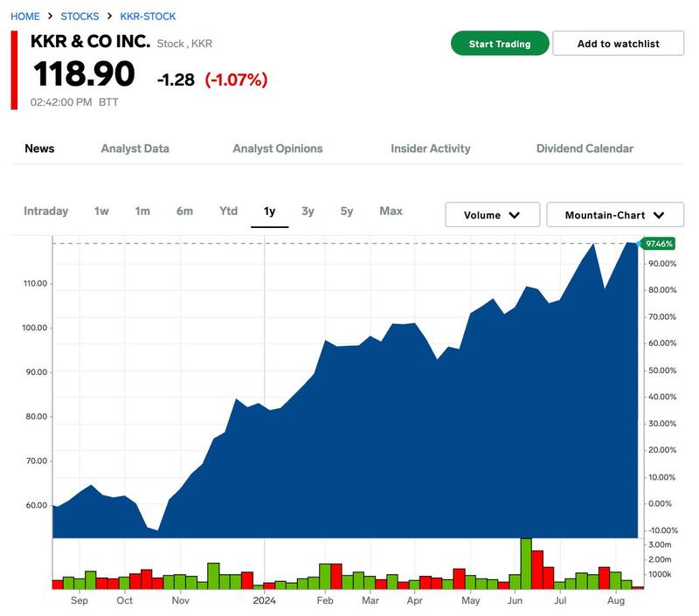Click the Sep date axis label
This screenshot has height=616, width=699.
[80, 600]
